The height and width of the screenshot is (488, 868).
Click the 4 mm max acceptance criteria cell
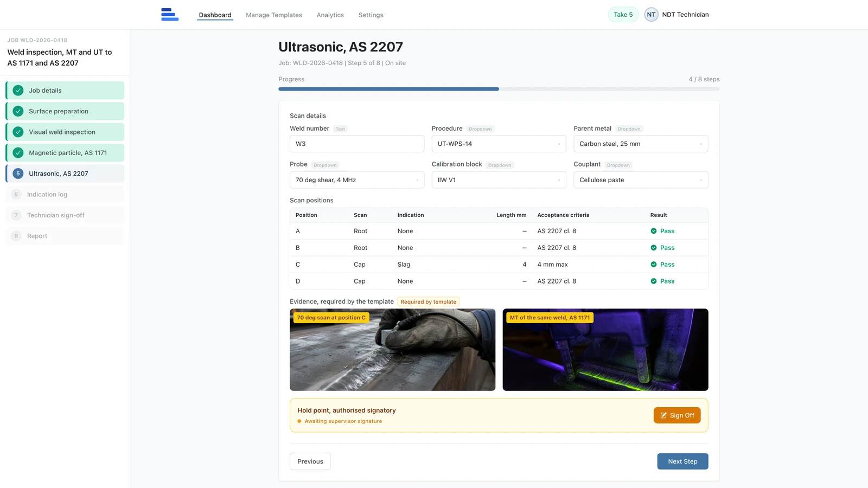tap(552, 265)
